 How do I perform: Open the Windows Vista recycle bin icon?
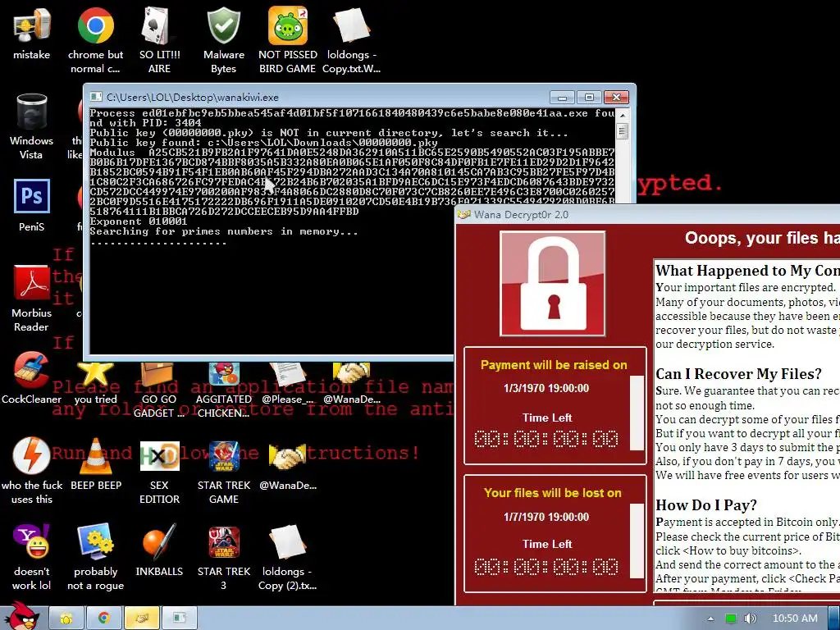(x=32, y=126)
